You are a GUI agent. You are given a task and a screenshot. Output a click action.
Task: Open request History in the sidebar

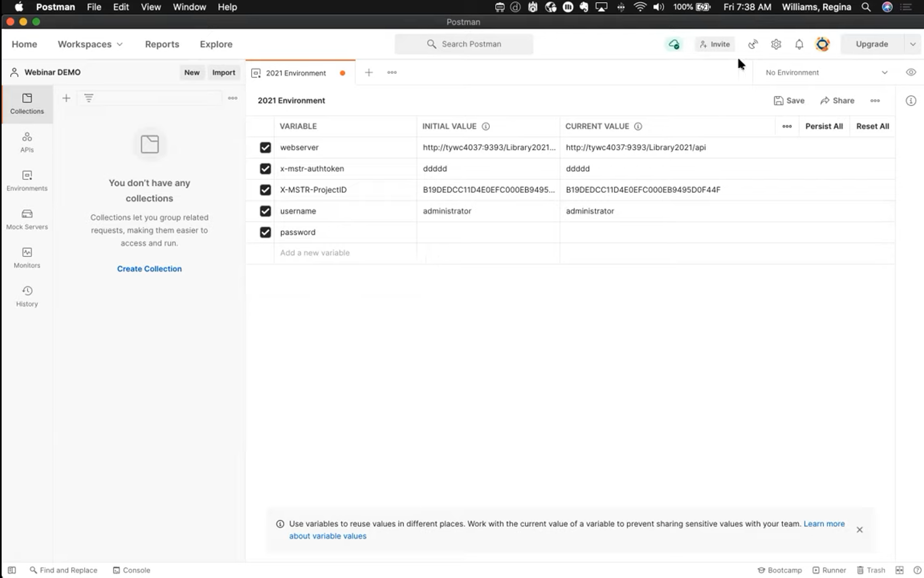[27, 296]
